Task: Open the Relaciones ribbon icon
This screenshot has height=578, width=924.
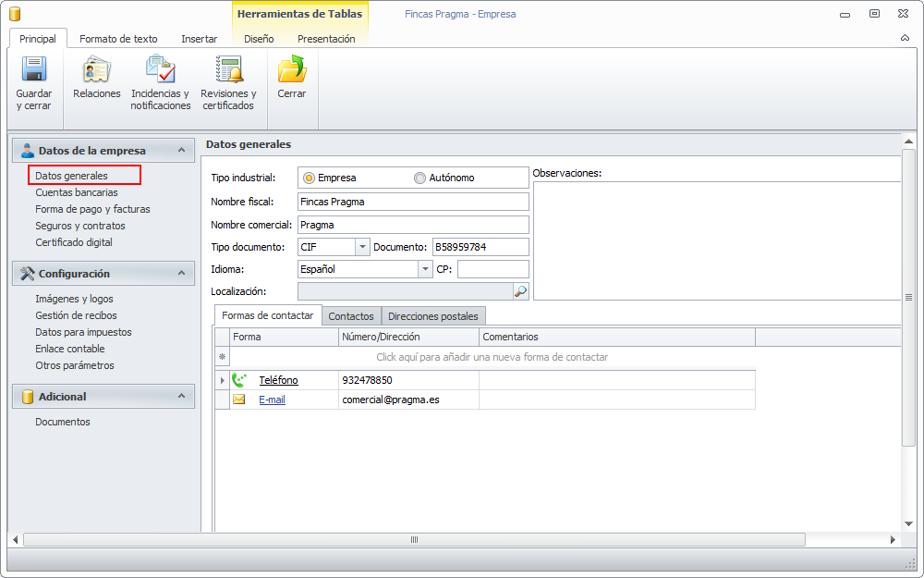Action: pyautogui.click(x=96, y=70)
